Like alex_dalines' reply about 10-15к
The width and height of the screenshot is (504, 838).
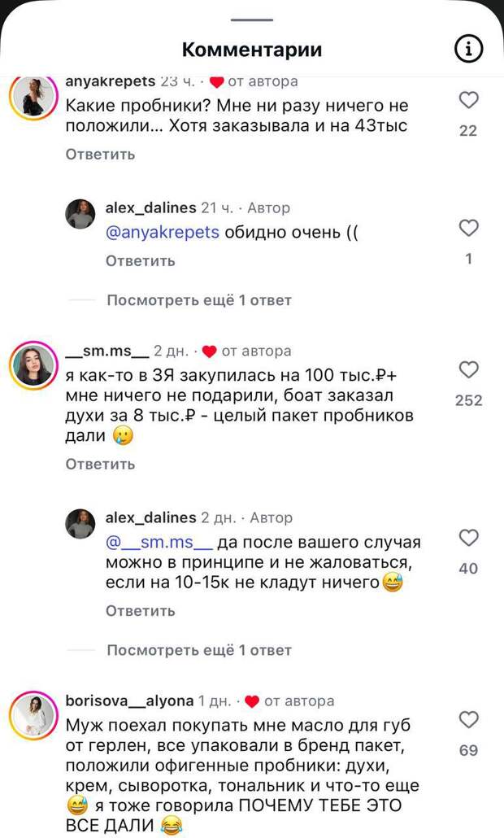[x=468, y=538]
